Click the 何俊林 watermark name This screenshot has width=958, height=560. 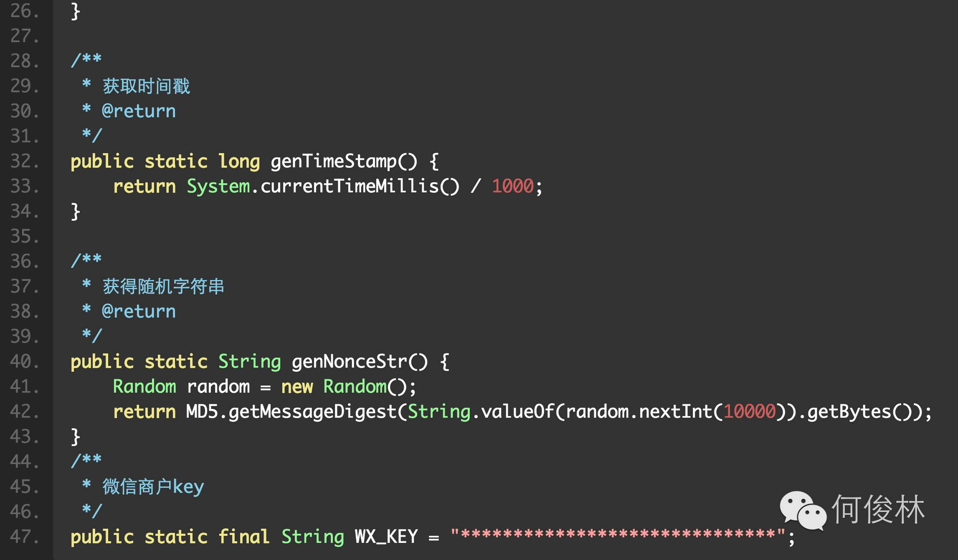tap(878, 509)
